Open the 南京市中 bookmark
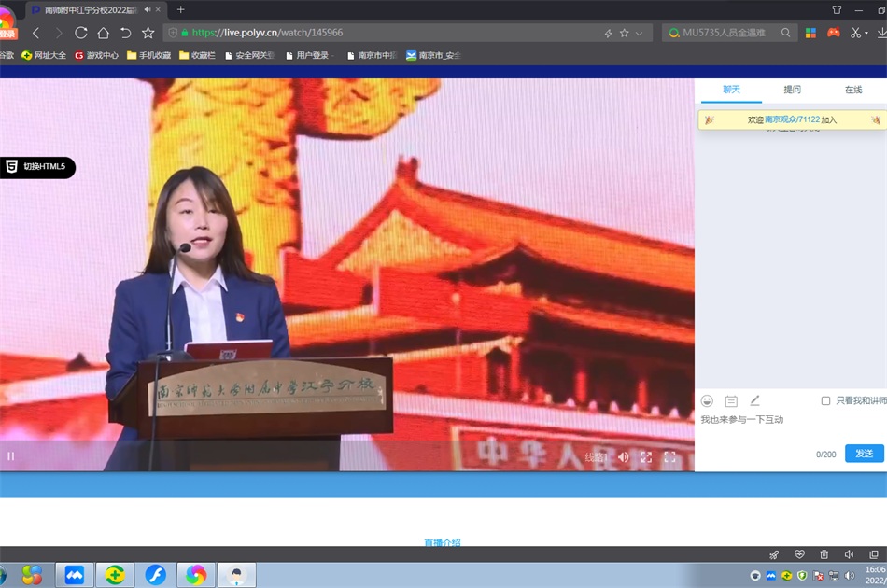887x588 pixels. 372,55
